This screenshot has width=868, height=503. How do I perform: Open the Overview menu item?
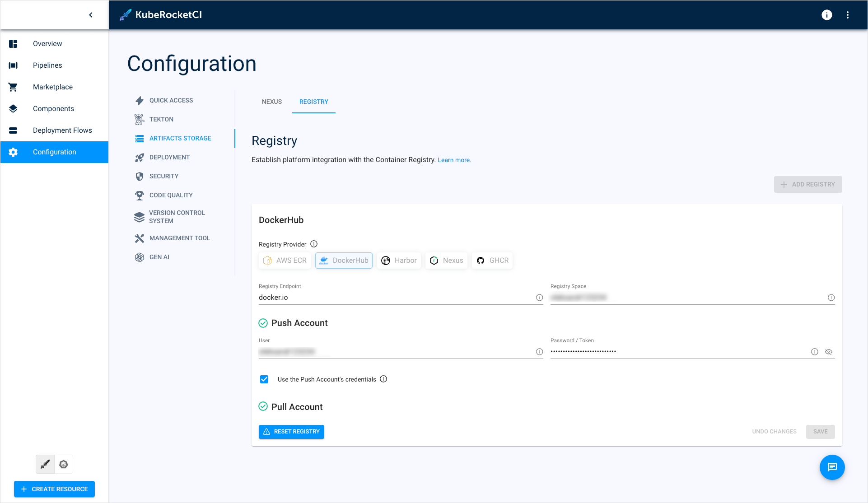47,43
